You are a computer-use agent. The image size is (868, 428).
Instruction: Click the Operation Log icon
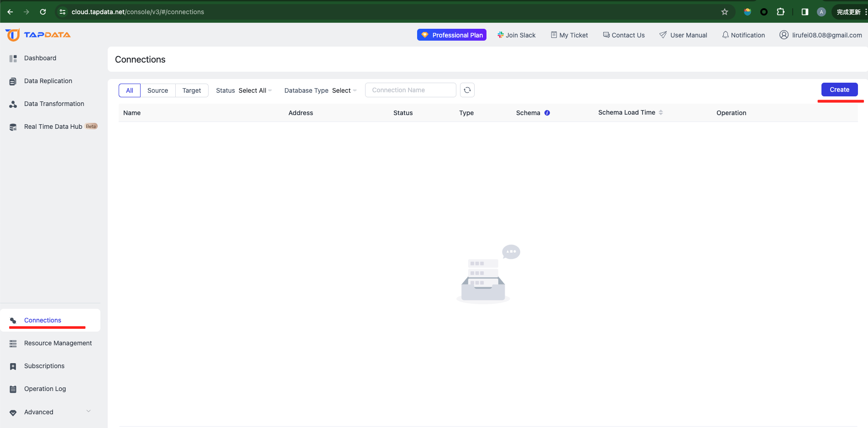13,389
